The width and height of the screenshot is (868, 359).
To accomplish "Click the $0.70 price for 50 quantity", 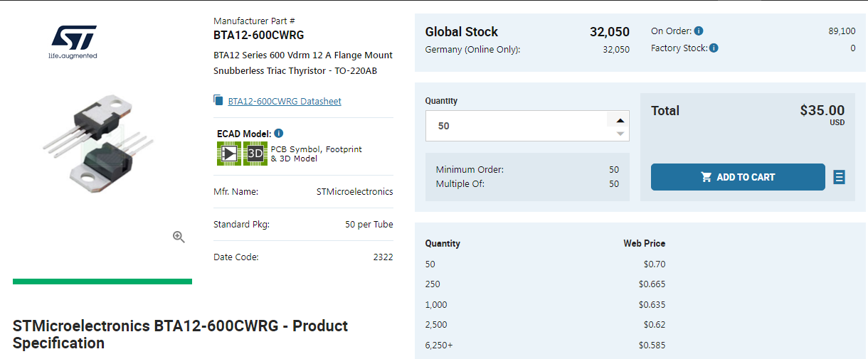I will point(655,264).
